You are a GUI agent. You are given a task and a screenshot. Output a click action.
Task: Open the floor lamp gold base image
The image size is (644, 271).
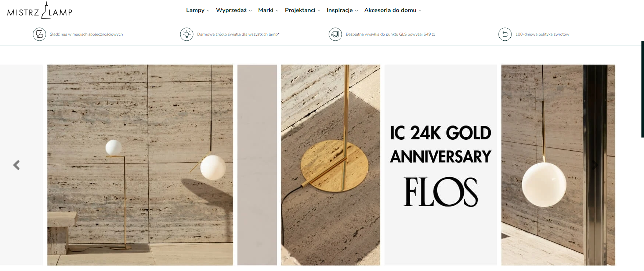[x=330, y=165]
